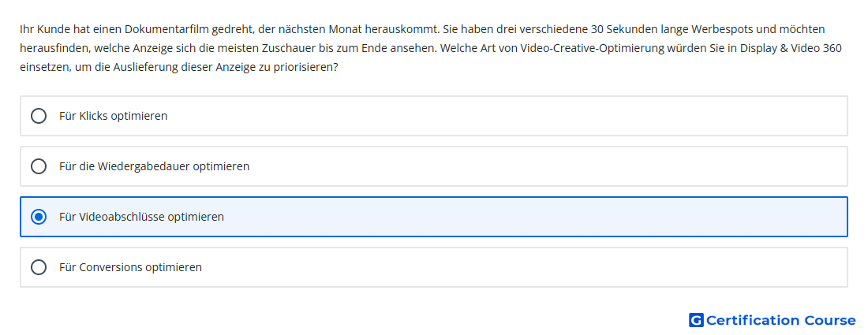Click empty space in the Klicks answer box

point(498,116)
